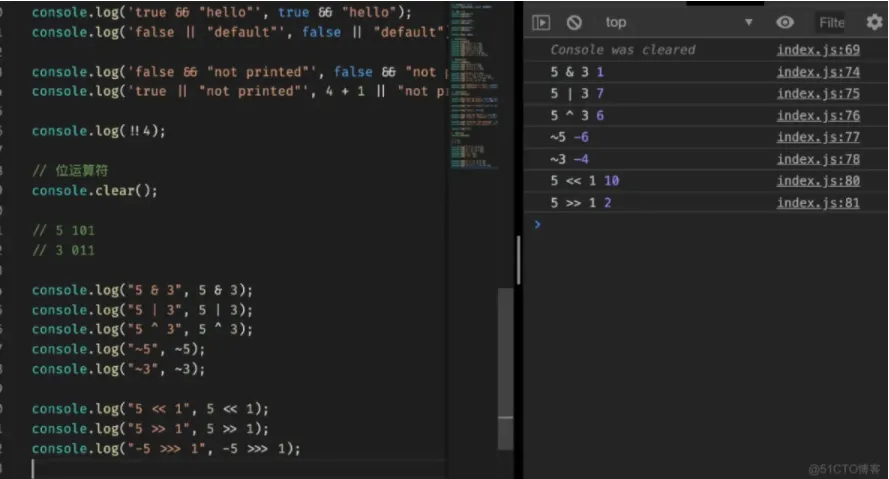Click the comment line "// 3 011"

(x=64, y=251)
